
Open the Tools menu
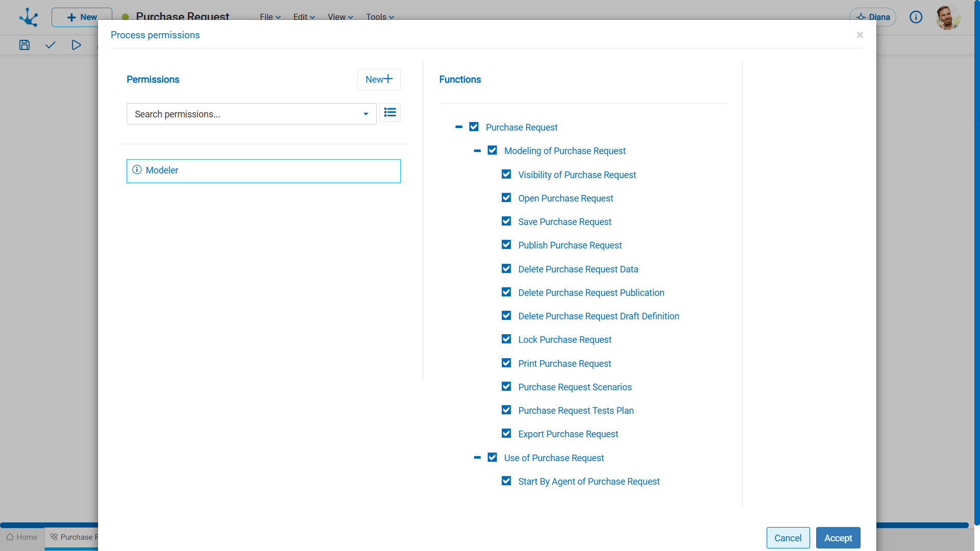[380, 17]
